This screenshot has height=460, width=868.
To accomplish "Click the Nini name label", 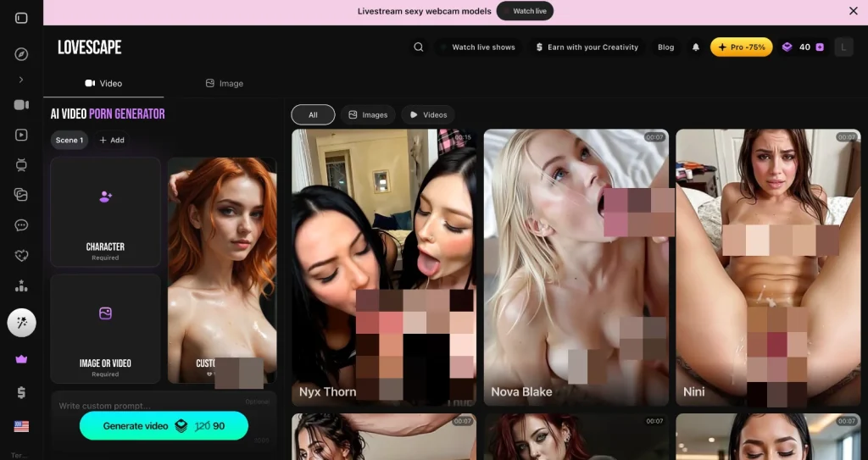I will pos(693,392).
